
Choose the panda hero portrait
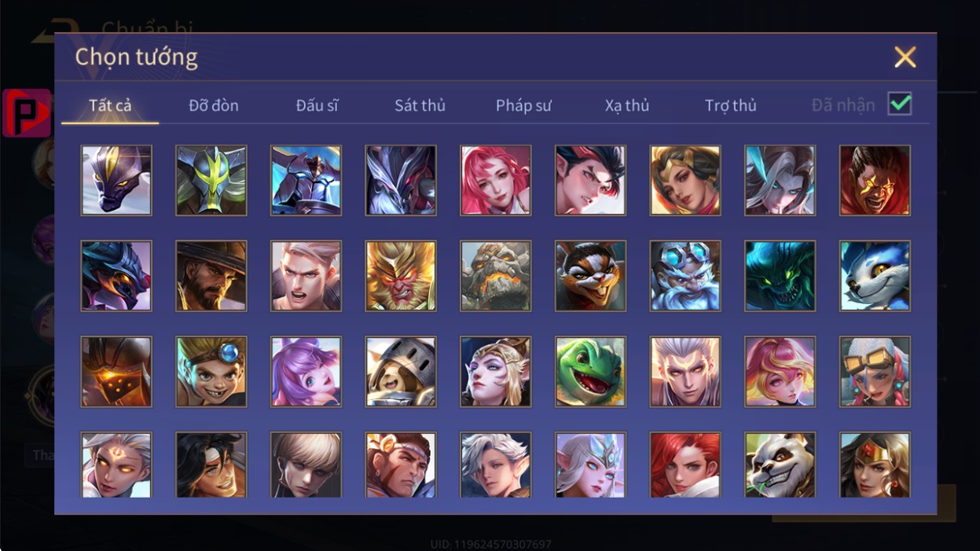[x=780, y=465]
